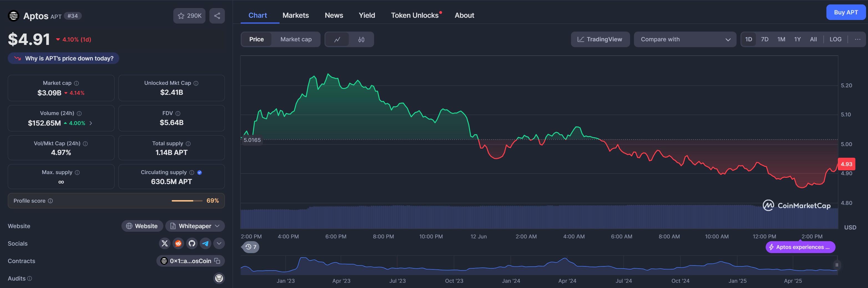
Task: Click the Profile score progress bar
Action: 187,201
